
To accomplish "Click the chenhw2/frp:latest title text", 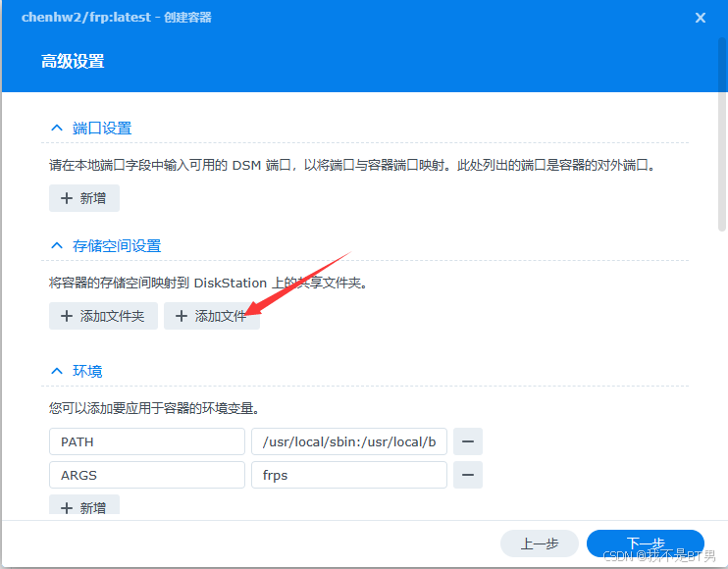I will click(86, 18).
